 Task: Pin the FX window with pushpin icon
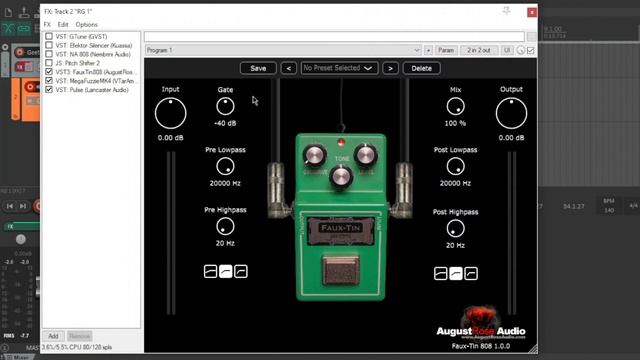507,11
